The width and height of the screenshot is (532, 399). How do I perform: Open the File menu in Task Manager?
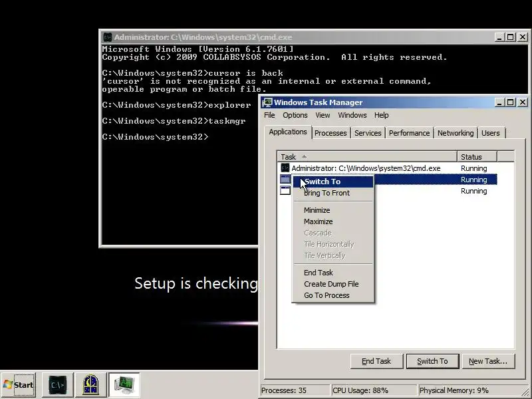[x=269, y=115]
